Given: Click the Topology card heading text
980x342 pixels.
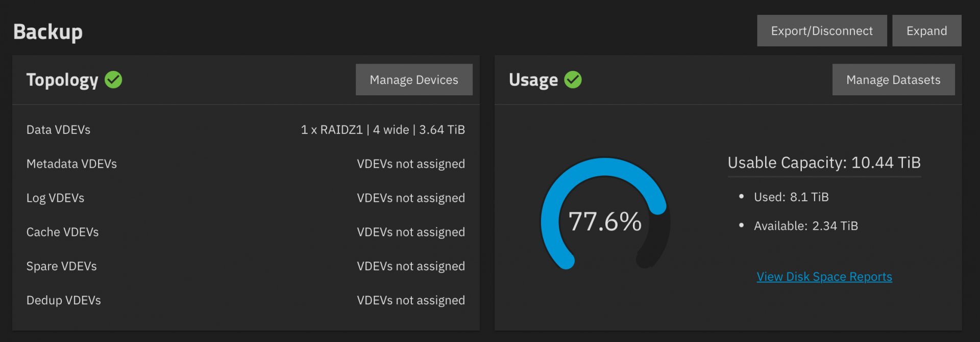Looking at the screenshot, I should [62, 80].
